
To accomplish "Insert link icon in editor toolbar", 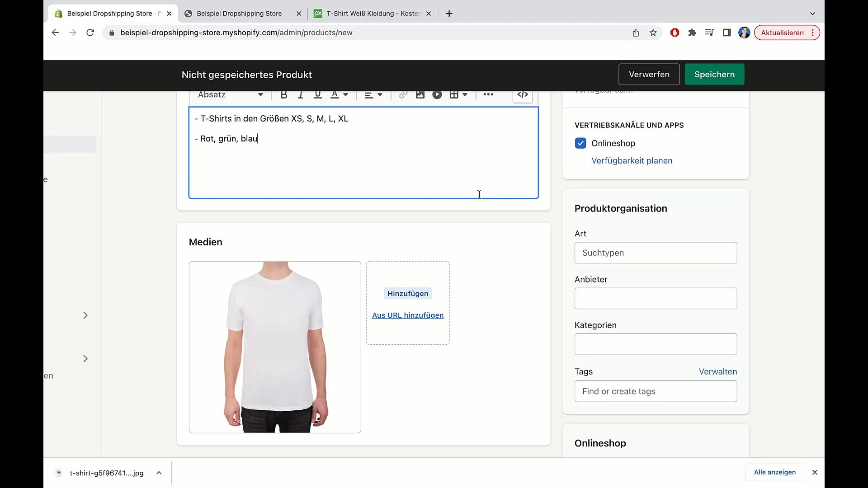I will 403,95.
